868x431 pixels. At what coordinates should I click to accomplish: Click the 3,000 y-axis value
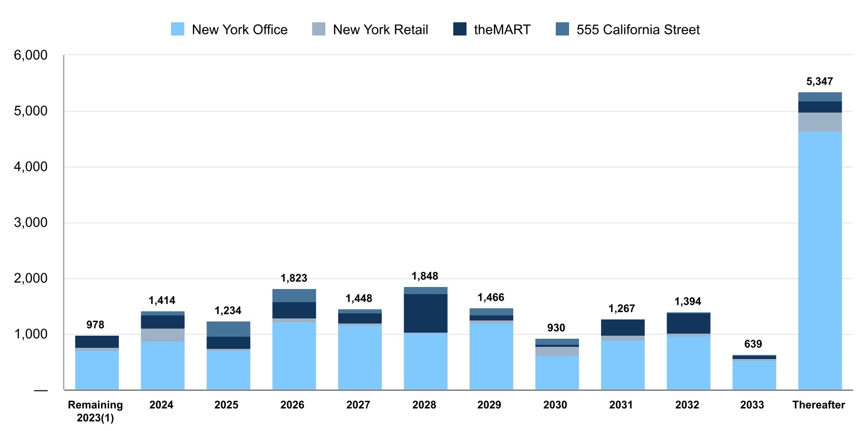(30, 223)
